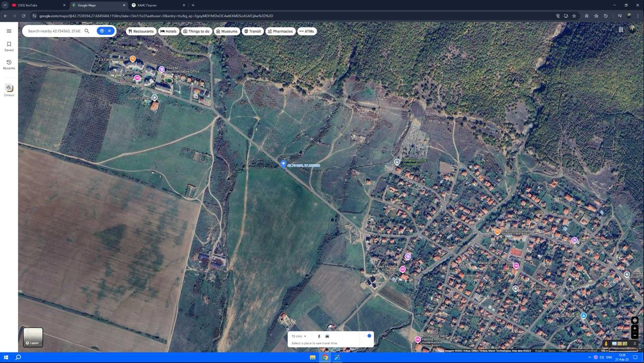
Task: Clear the search box with X
Action: [x=109, y=31]
